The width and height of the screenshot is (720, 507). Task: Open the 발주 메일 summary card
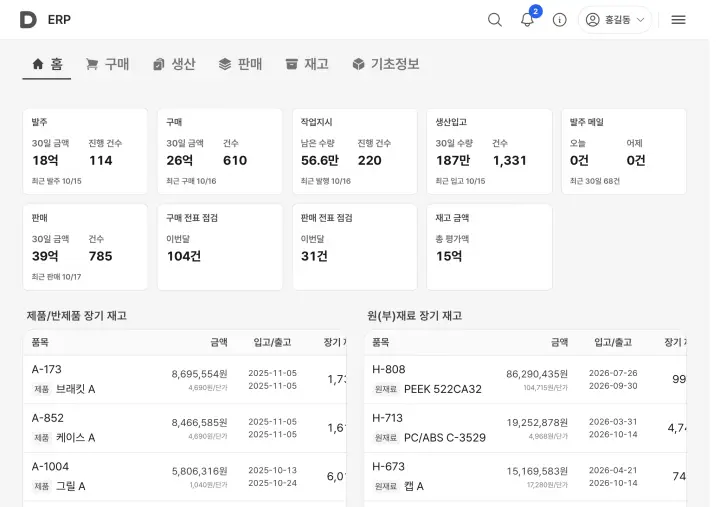(624, 151)
